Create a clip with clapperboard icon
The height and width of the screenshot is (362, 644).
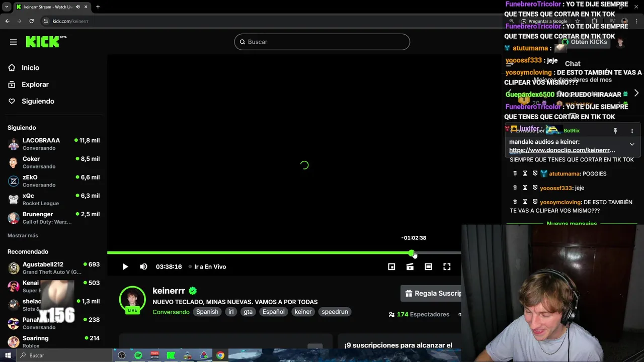pos(410,267)
